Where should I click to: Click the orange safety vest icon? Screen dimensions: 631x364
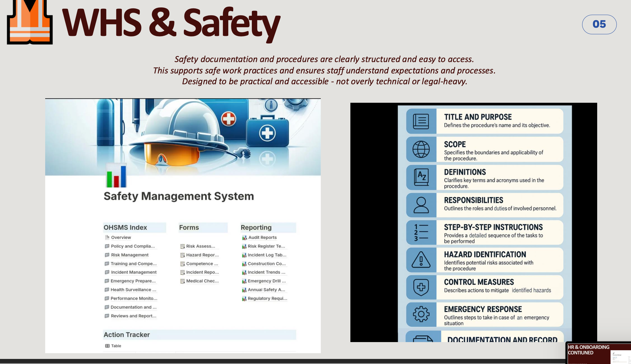pos(30,22)
